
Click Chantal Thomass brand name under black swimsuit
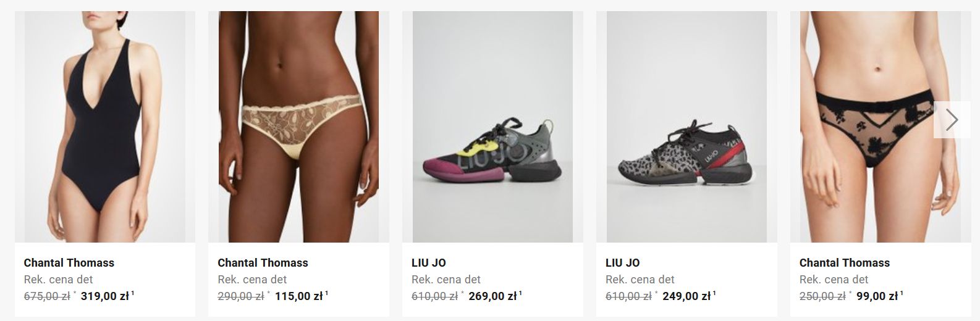69,262
